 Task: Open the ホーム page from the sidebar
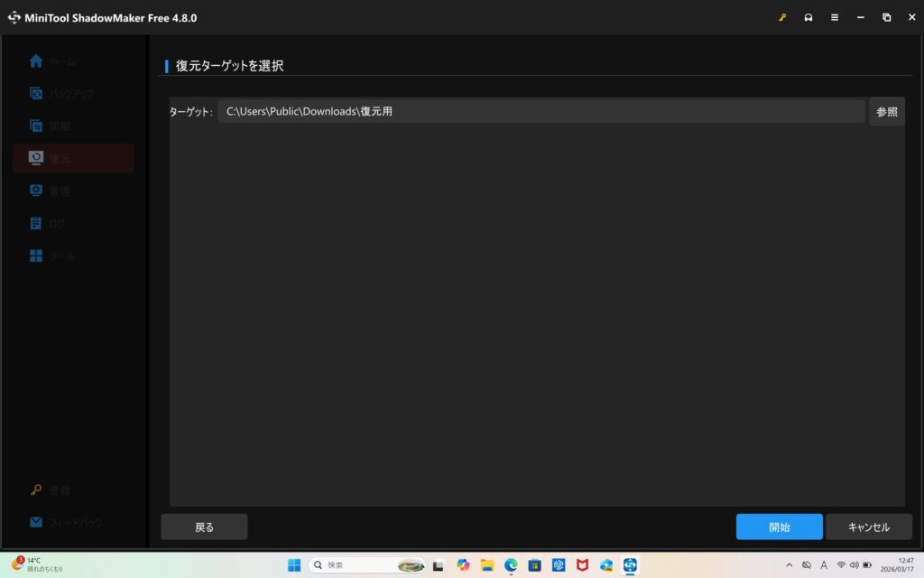(x=36, y=61)
